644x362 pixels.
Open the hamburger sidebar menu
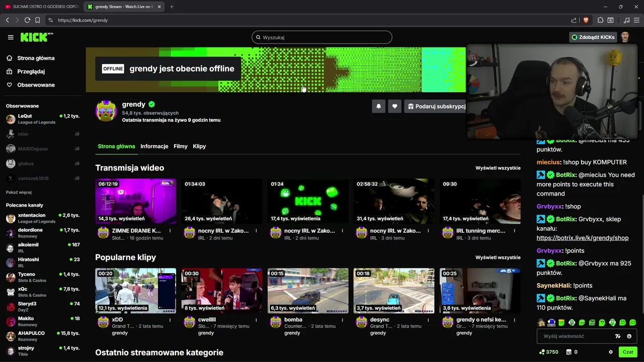pyautogui.click(x=11, y=37)
